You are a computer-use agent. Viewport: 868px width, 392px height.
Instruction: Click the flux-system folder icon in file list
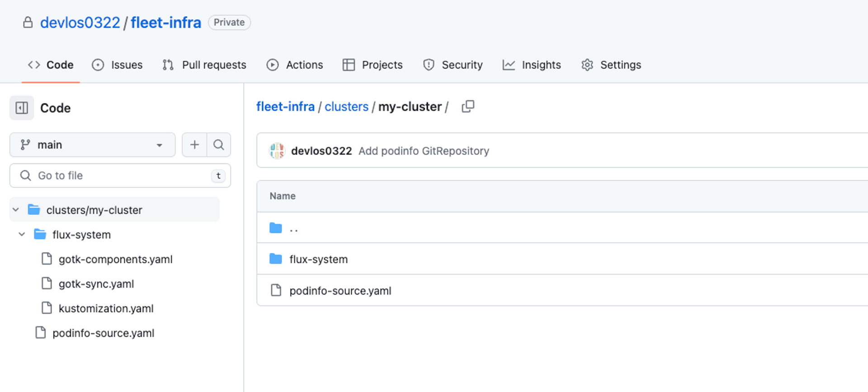[276, 259]
